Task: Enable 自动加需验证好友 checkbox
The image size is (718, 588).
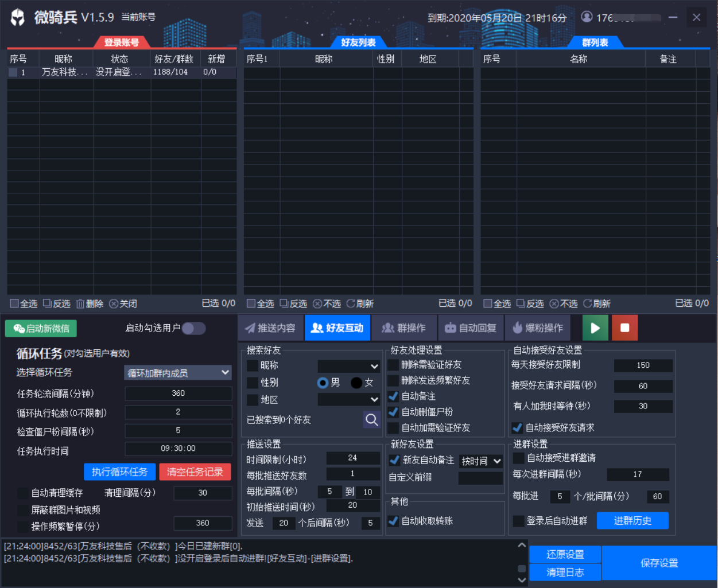Action: coord(393,428)
